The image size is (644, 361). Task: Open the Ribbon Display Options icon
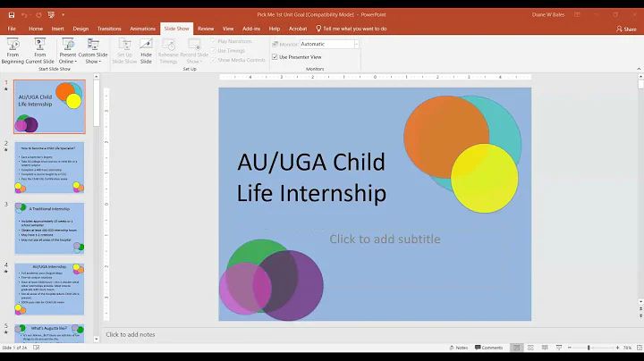[577, 15]
